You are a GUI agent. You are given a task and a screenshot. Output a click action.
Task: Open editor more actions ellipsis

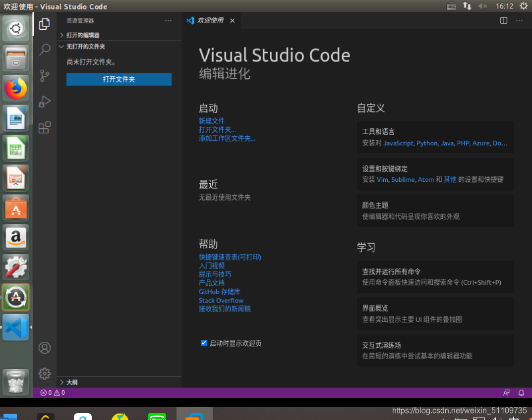(519, 21)
